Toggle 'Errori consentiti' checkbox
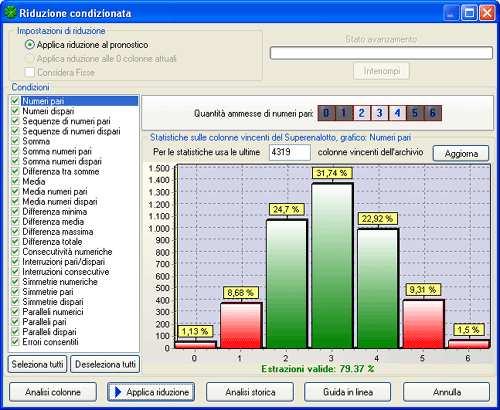 [15, 341]
